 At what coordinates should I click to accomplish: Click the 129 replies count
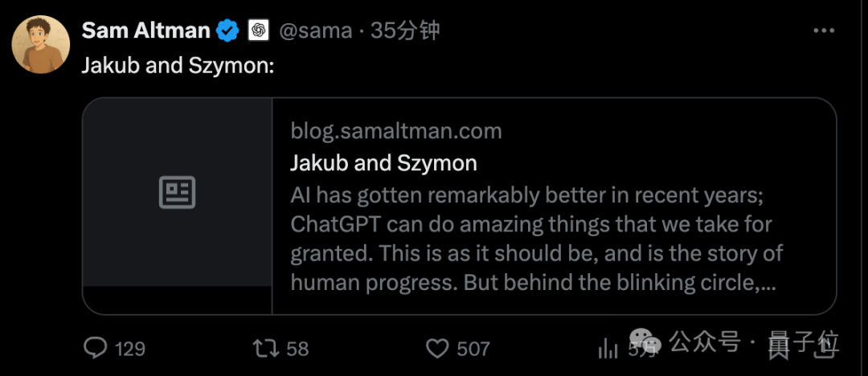[129, 349]
